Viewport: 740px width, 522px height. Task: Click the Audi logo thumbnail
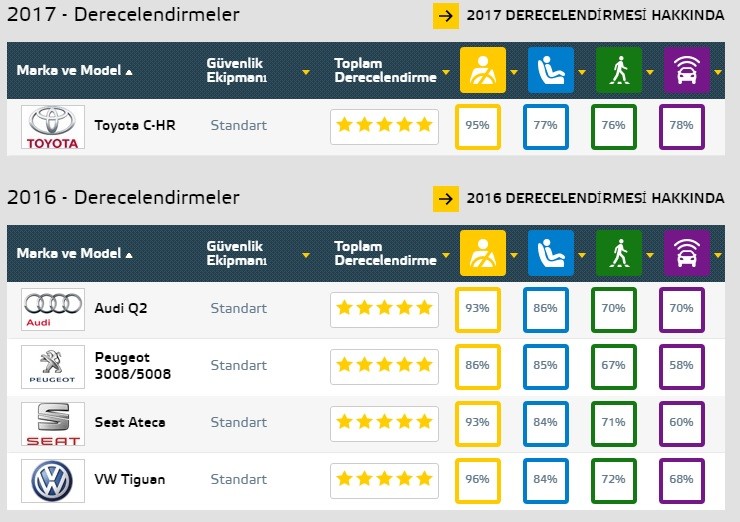(53, 309)
